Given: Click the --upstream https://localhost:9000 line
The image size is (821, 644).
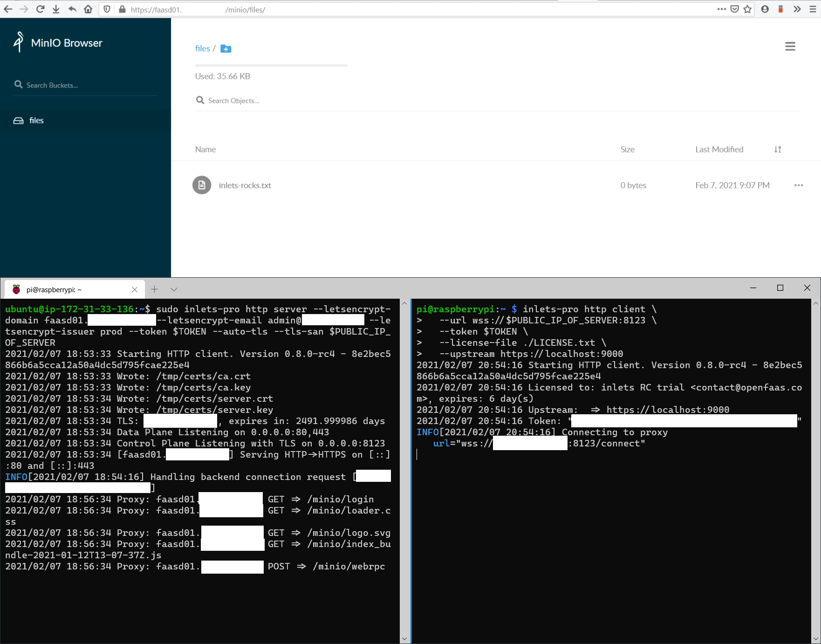Looking at the screenshot, I should [x=531, y=354].
